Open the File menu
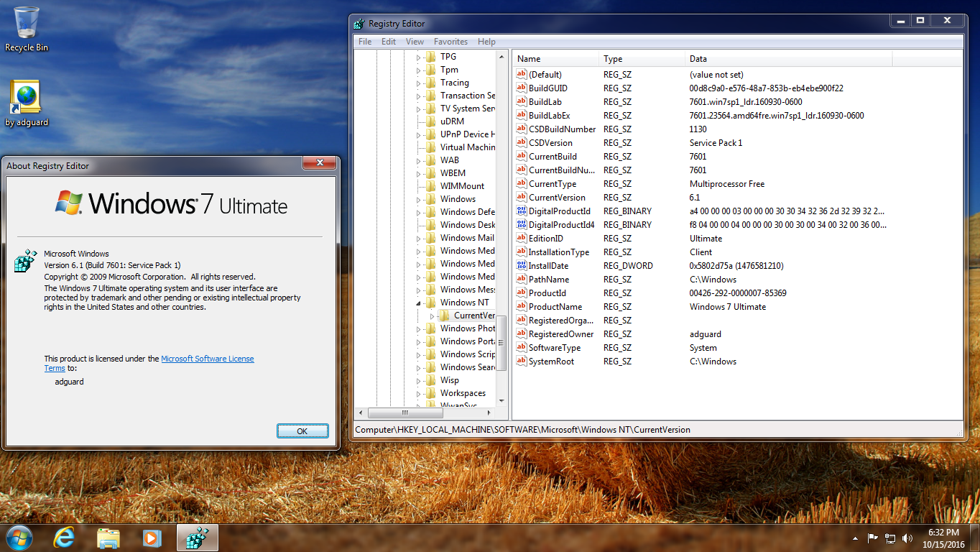980x552 pixels. pyautogui.click(x=365, y=42)
